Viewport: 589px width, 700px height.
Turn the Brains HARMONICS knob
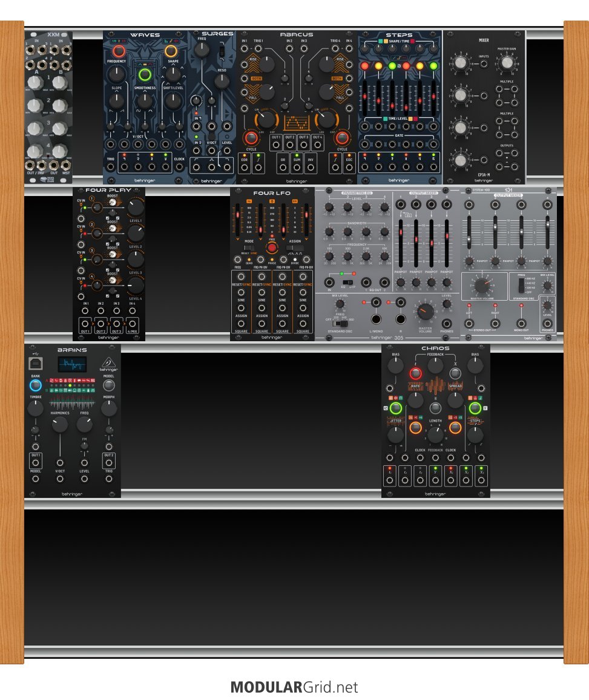click(60, 424)
